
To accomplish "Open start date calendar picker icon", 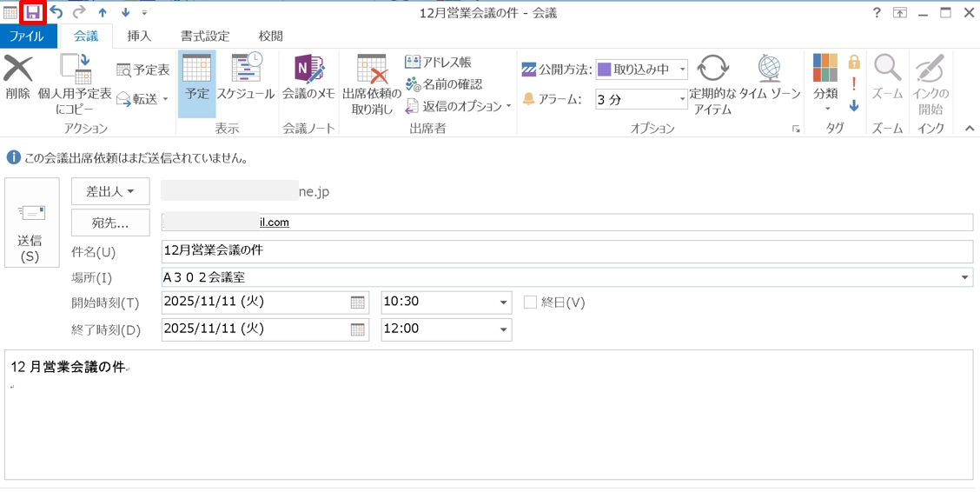I will click(x=358, y=303).
